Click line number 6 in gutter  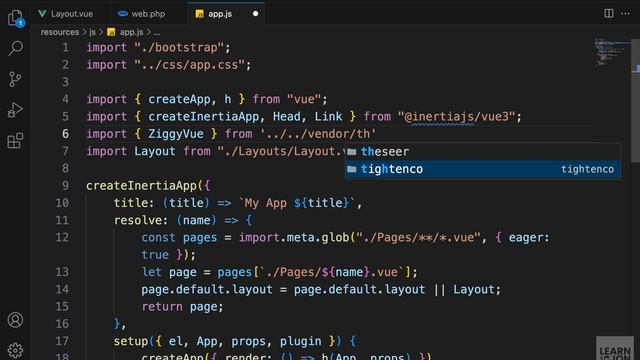pyautogui.click(x=65, y=134)
